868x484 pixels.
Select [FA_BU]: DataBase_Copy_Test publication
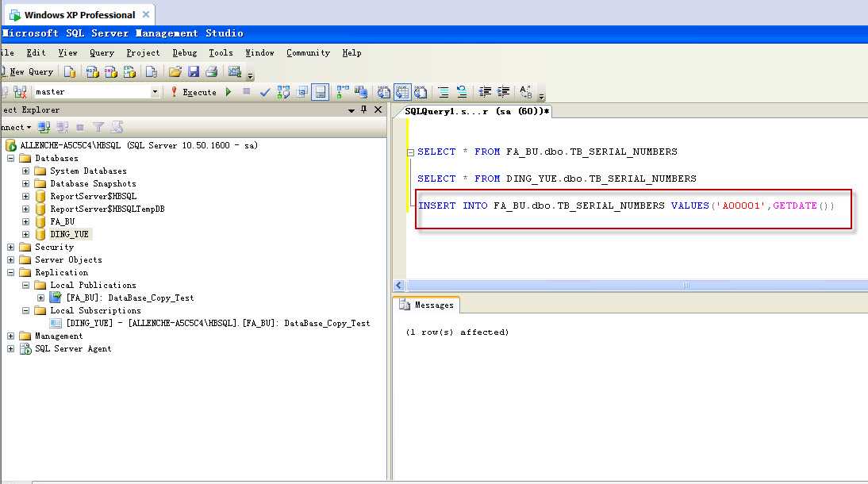pos(130,298)
